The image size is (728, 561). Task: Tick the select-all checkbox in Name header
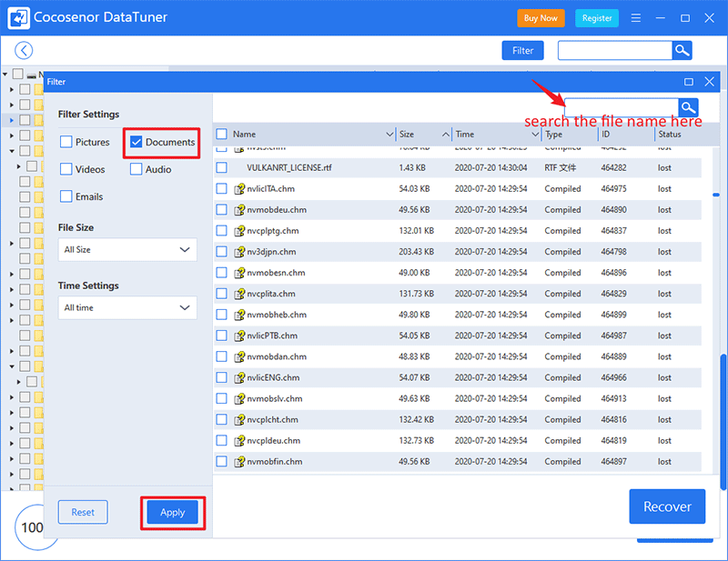pos(221,134)
